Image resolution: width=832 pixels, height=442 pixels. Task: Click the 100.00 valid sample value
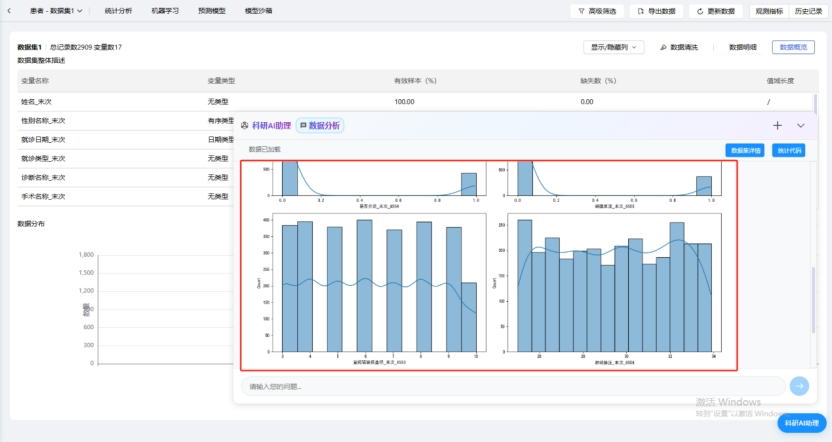(404, 102)
